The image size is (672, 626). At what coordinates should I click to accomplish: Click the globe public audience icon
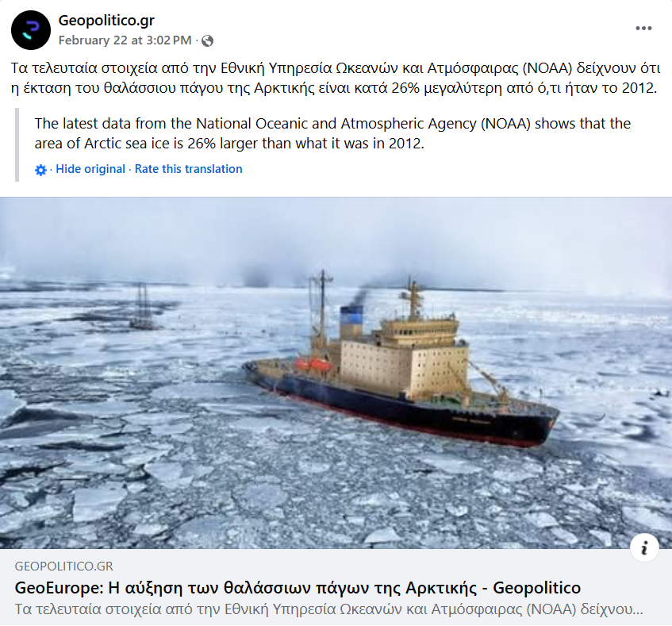(x=207, y=40)
